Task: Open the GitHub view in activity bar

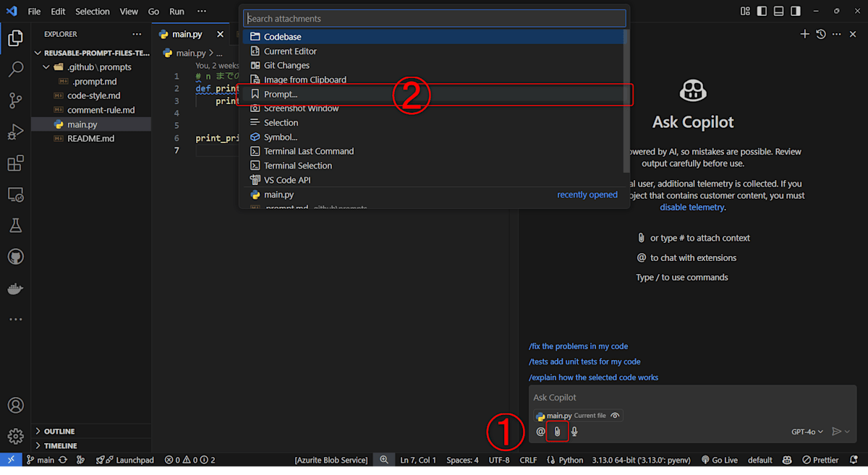Action: [15, 257]
